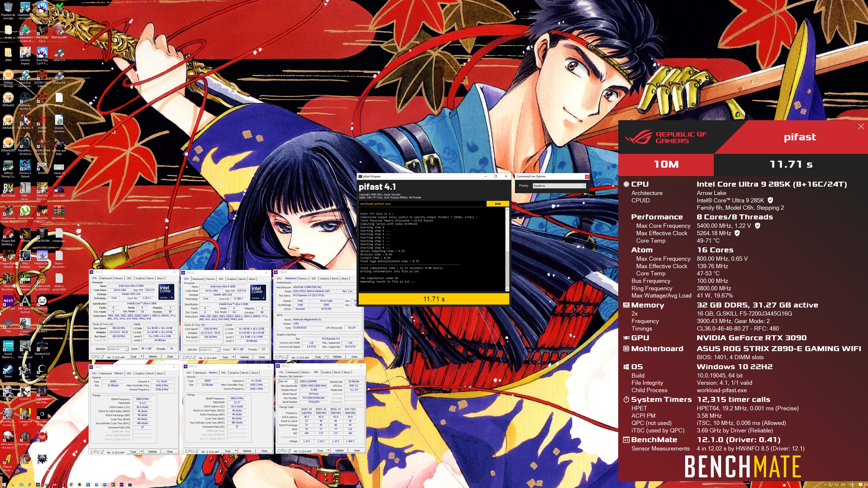The height and width of the screenshot is (488, 868).
Task: Open the BenchMate desktop shortcut
Action: 8,190
